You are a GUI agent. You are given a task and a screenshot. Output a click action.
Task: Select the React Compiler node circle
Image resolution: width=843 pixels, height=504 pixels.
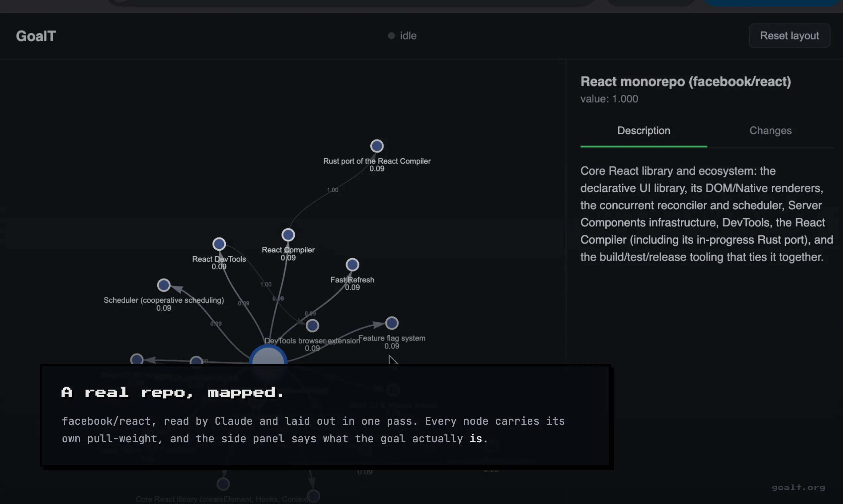288,235
